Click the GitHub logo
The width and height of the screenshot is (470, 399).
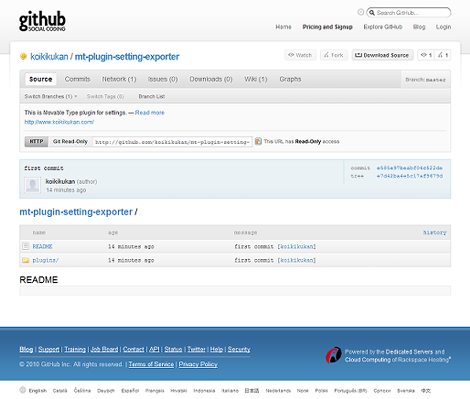click(x=42, y=21)
